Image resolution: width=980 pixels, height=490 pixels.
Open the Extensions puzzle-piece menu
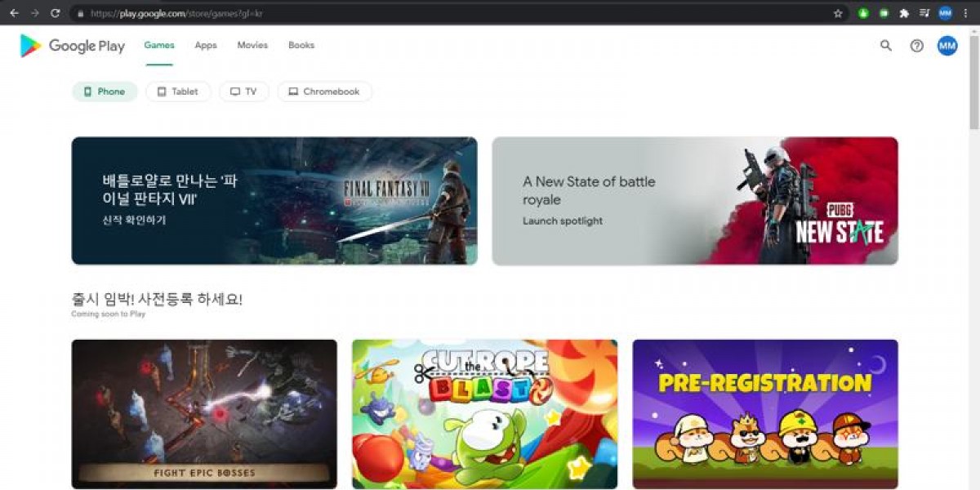(904, 13)
